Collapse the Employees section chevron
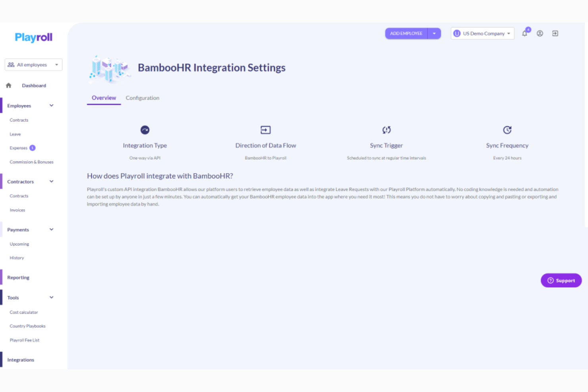Screen dimensions: 588x392 (51, 106)
